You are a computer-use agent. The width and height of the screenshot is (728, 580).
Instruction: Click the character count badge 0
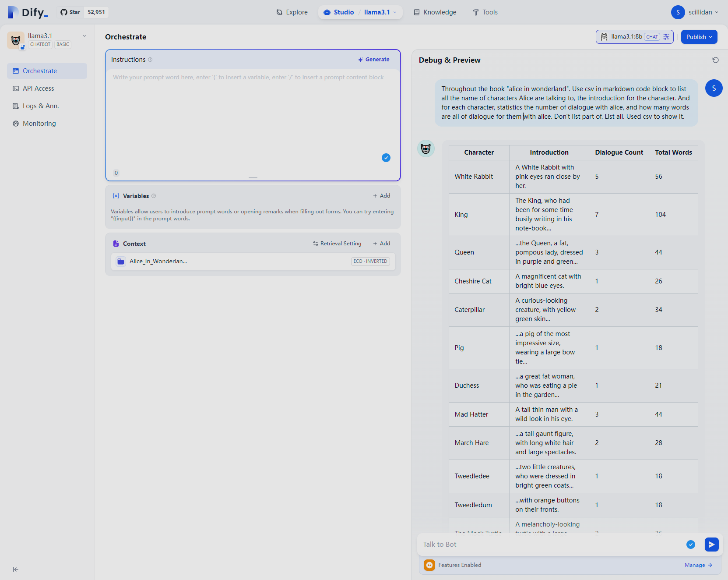(x=116, y=173)
